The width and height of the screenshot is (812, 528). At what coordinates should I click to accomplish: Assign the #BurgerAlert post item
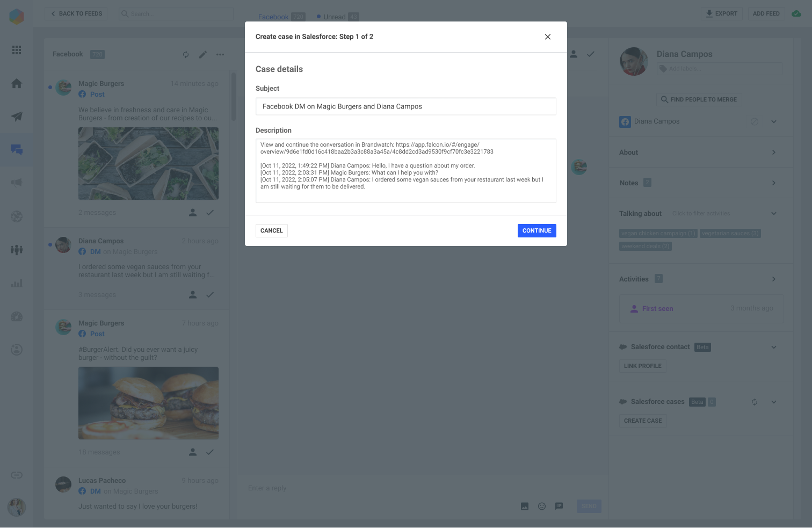(193, 452)
